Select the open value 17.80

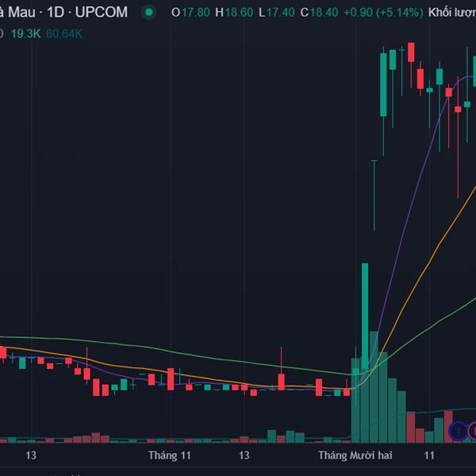195,13
